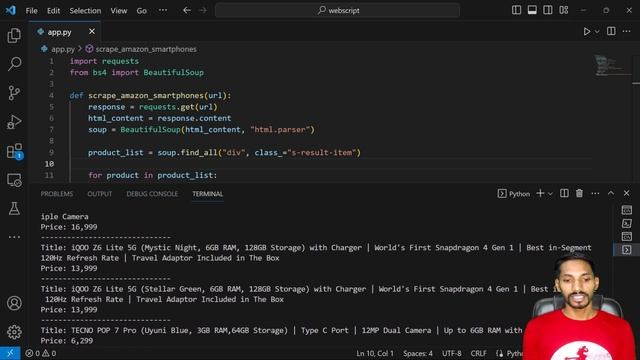Click the Python terminal profile label

(514, 194)
